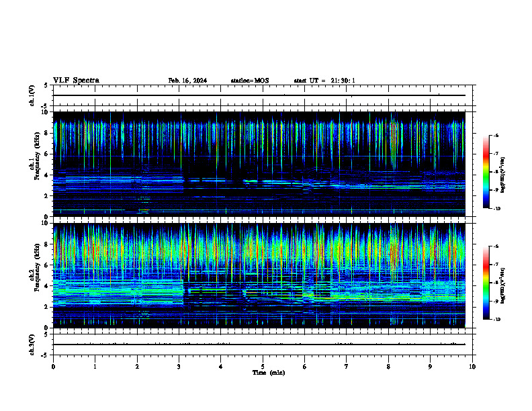This screenshot has height=411, width=532.
Task: Select the date text "Feb. 16, 2024"
Action: (x=187, y=81)
